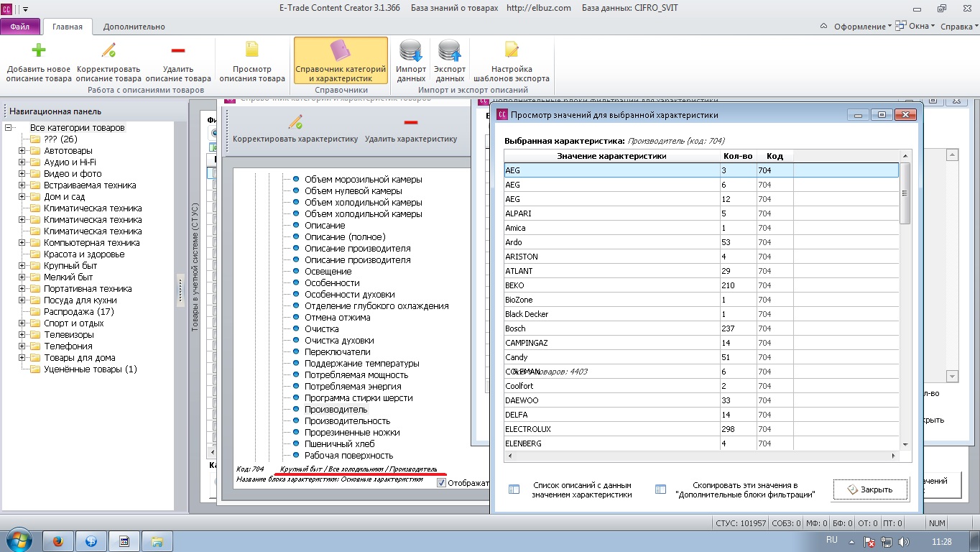
Task: Click the Закрыть button in the values dialog
Action: (x=870, y=489)
